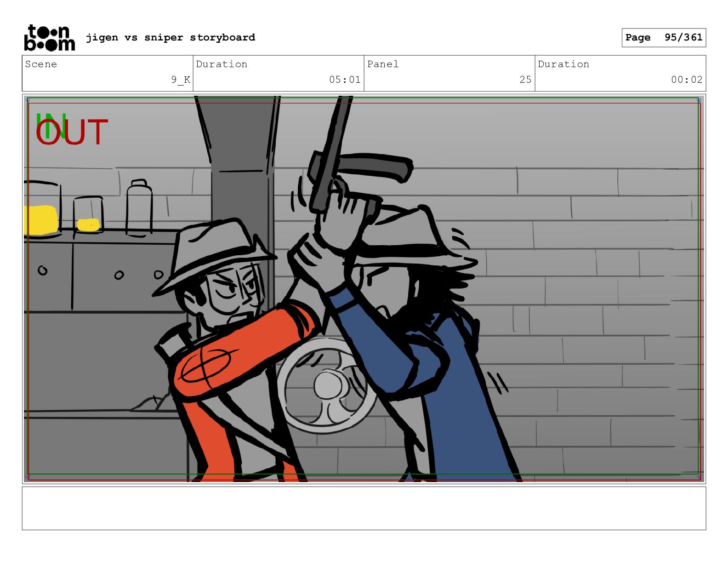
Task: Open the storyboard panel drawing of the fight
Action: tap(364, 289)
